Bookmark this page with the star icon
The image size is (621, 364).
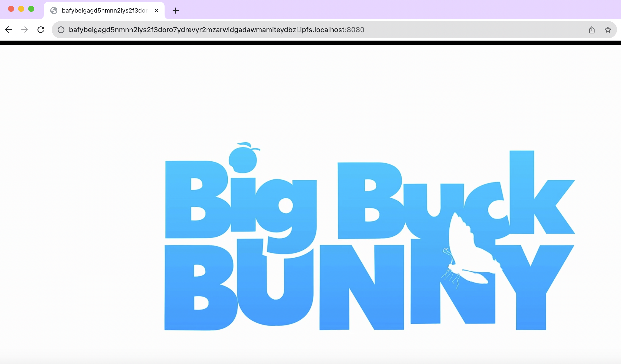(x=608, y=30)
